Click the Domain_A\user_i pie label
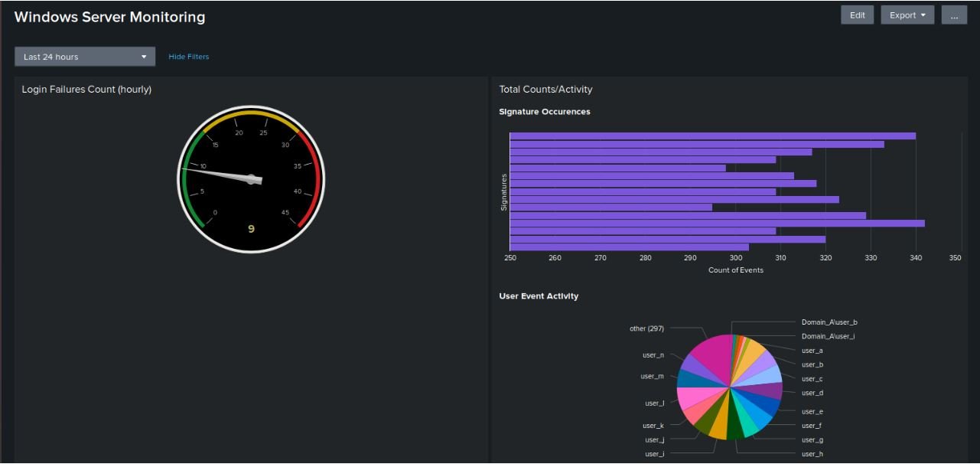The height and width of the screenshot is (464, 980). (828, 336)
